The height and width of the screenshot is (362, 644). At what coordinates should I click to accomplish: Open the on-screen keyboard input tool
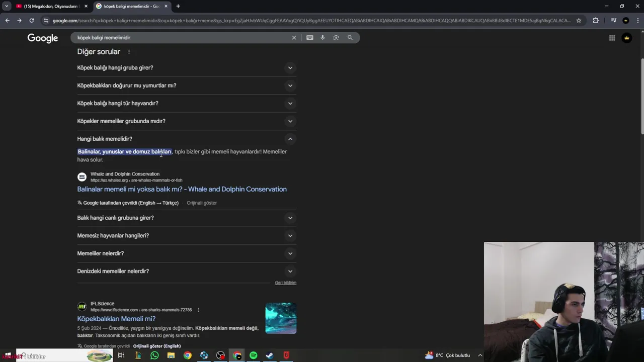click(310, 38)
